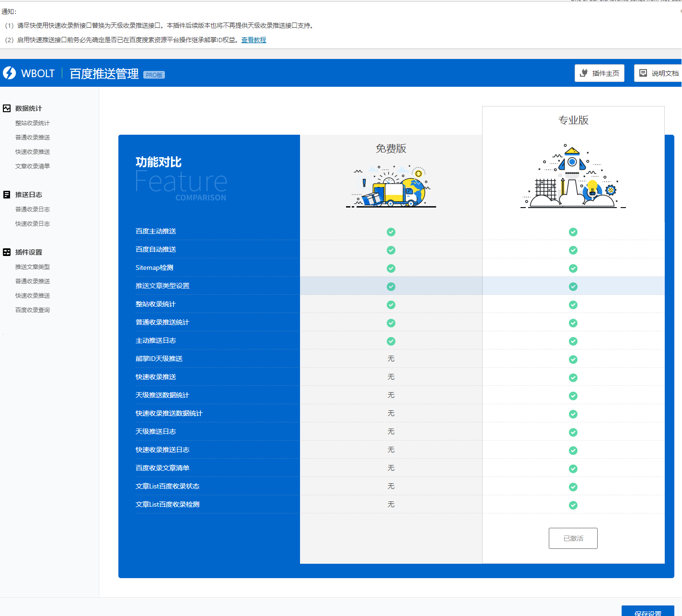682x616 pixels.
Task: Click 免费版 无 cell for 文章List百度收录状态
Action: (391, 486)
